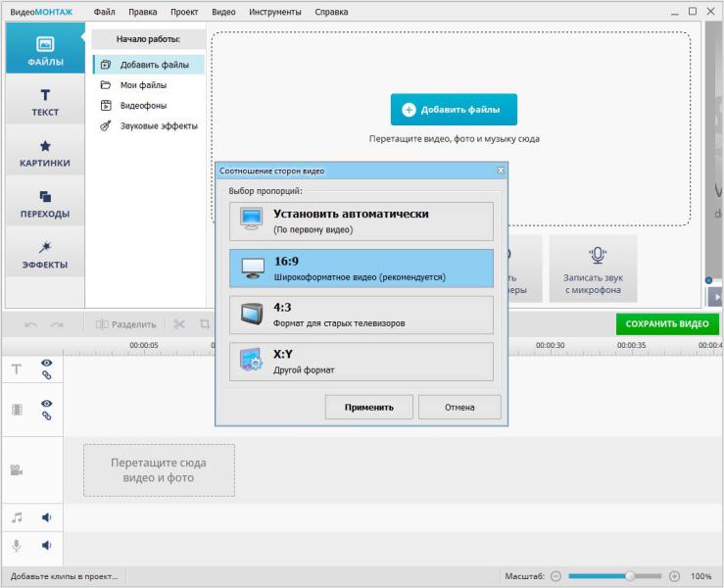Click the X:Y gear monitor icon

(251, 360)
